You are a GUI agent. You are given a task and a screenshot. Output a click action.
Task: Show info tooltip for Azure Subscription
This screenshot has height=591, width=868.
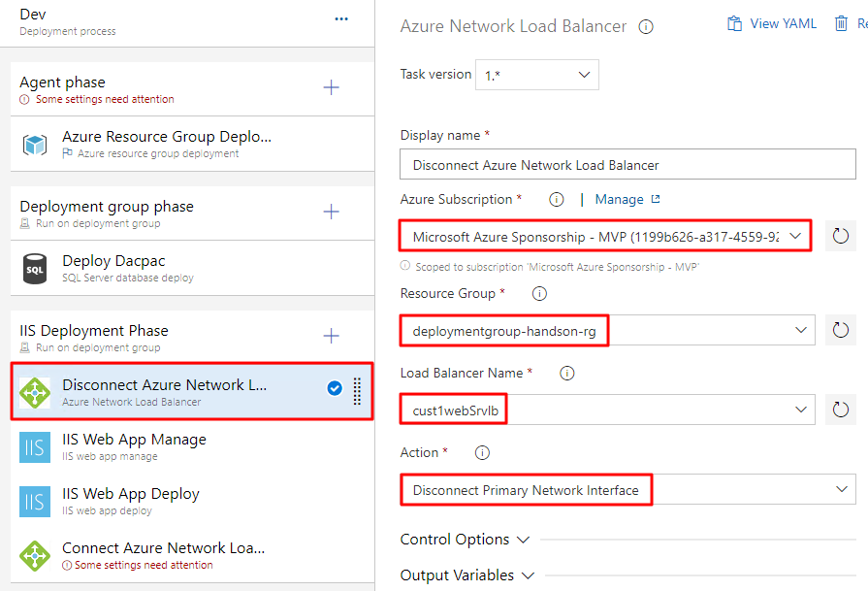coord(557,199)
